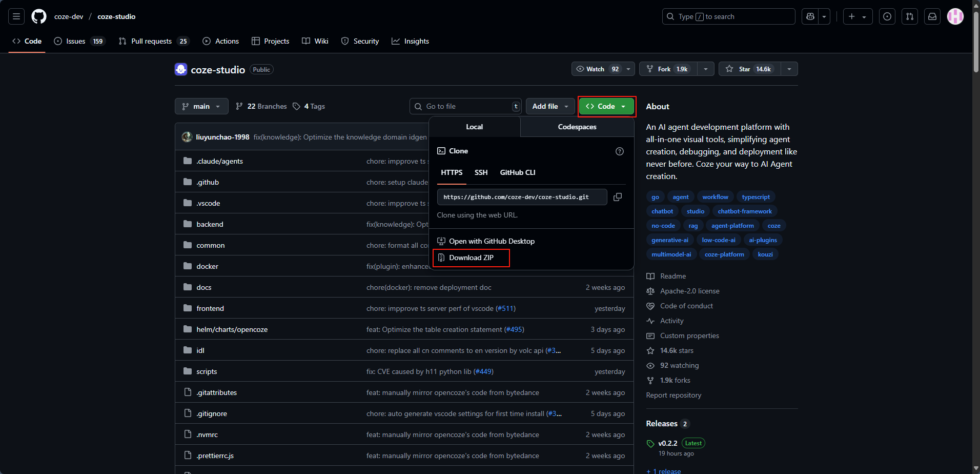The width and height of the screenshot is (980, 474).
Task: Copy the HTTPS clone URL to clipboard
Action: pyautogui.click(x=618, y=197)
